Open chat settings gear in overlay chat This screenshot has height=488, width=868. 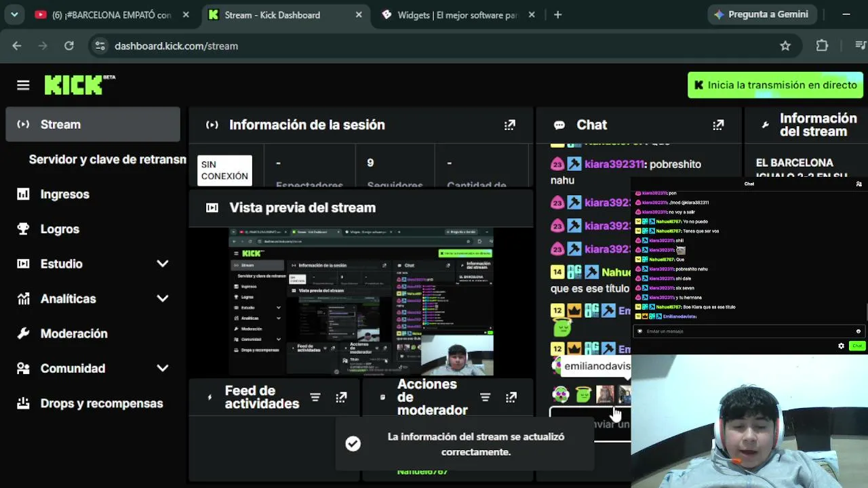841,346
